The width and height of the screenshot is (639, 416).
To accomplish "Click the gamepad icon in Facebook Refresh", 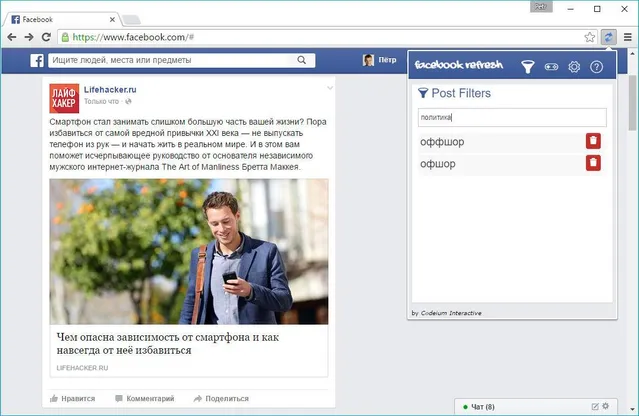I will click(551, 67).
